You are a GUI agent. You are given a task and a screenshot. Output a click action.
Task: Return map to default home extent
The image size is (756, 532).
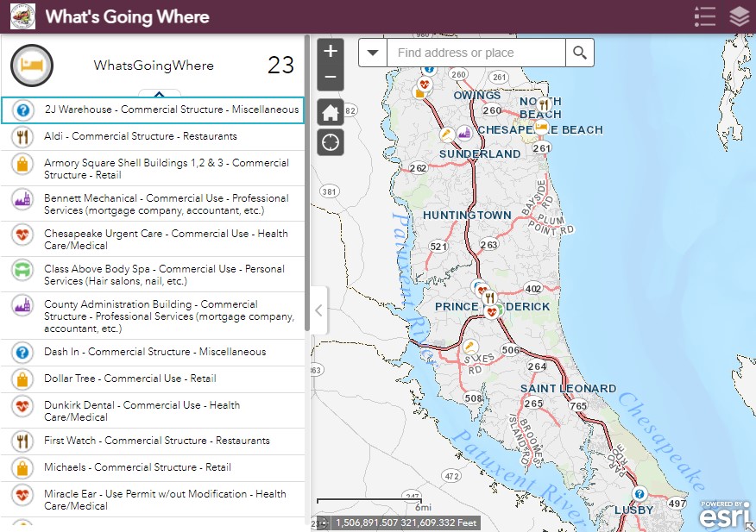pos(331,111)
